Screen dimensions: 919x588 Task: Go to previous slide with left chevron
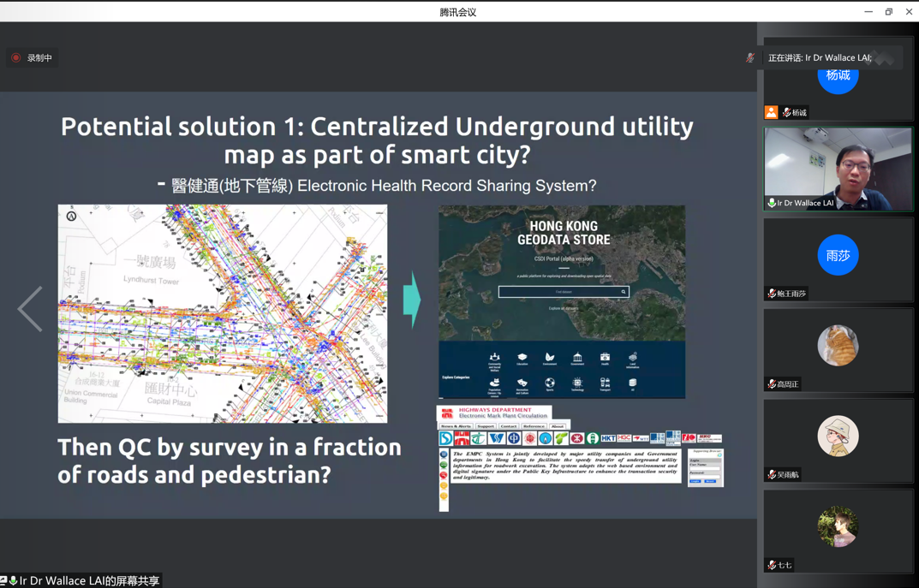[30, 309]
